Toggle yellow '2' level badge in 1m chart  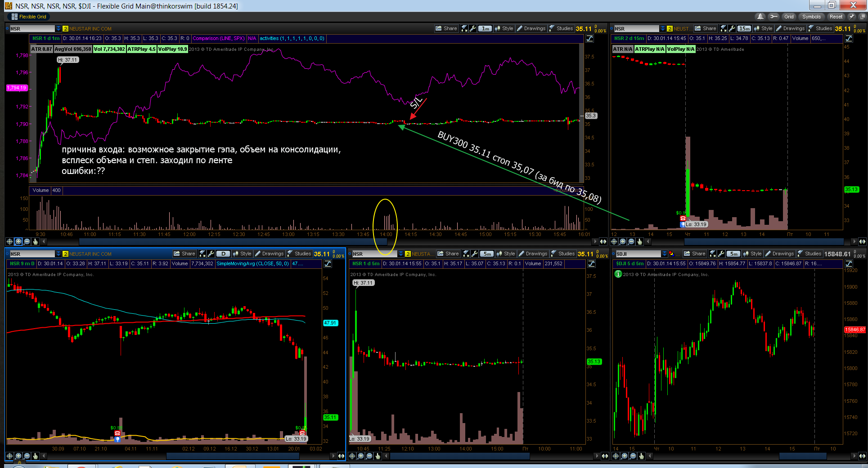click(65, 29)
